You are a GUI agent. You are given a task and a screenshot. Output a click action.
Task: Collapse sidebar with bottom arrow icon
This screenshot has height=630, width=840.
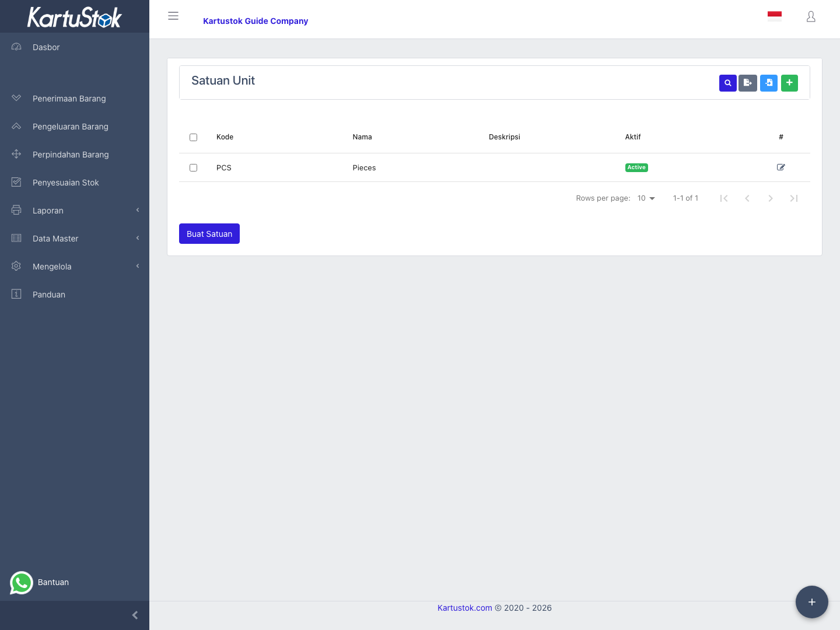(x=135, y=615)
